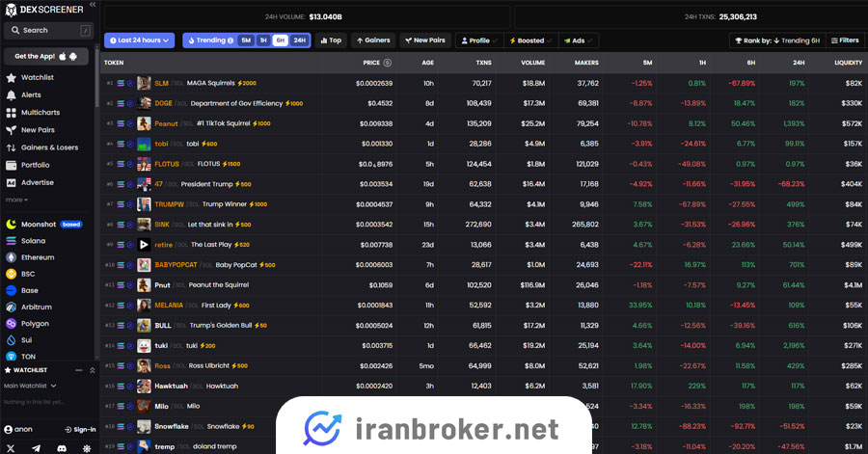868x454 pixels.
Task: Open the settings gear in the sidebar
Action: tap(87, 448)
